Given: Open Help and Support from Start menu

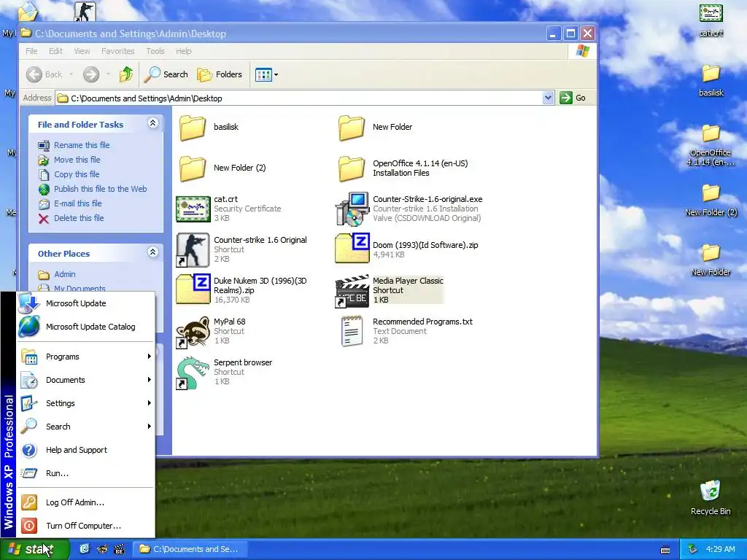Looking at the screenshot, I should coord(86,450).
